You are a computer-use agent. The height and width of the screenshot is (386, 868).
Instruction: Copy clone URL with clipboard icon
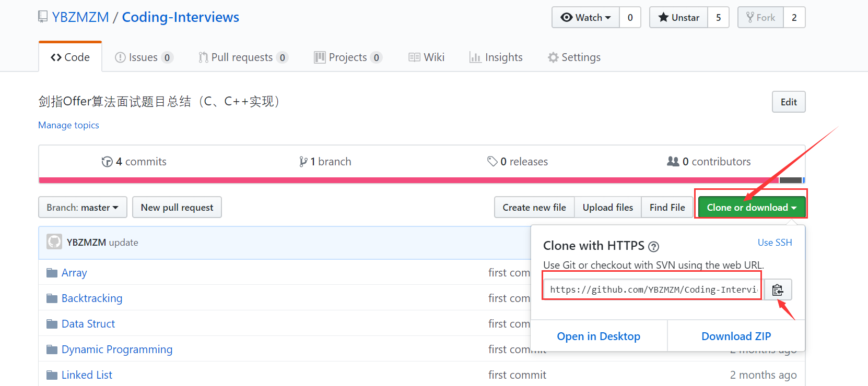778,289
